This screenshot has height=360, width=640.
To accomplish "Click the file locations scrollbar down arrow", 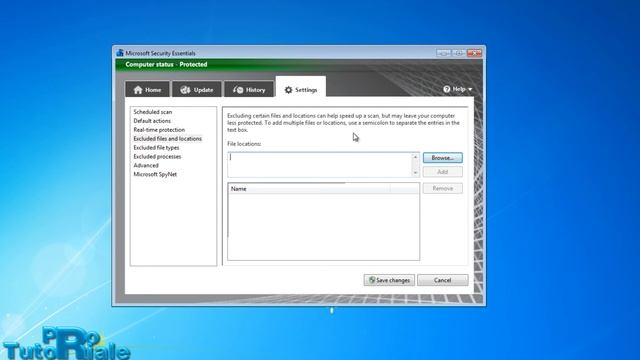I will coord(415,173).
